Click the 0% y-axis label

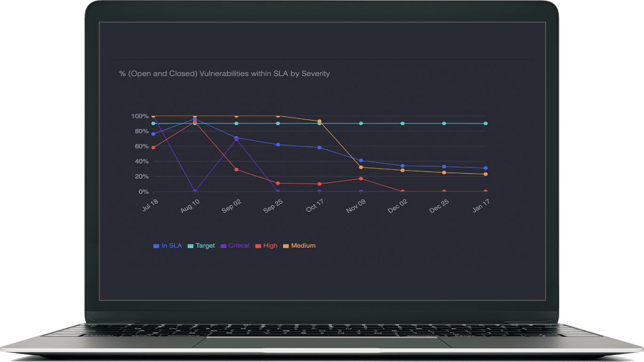[144, 192]
